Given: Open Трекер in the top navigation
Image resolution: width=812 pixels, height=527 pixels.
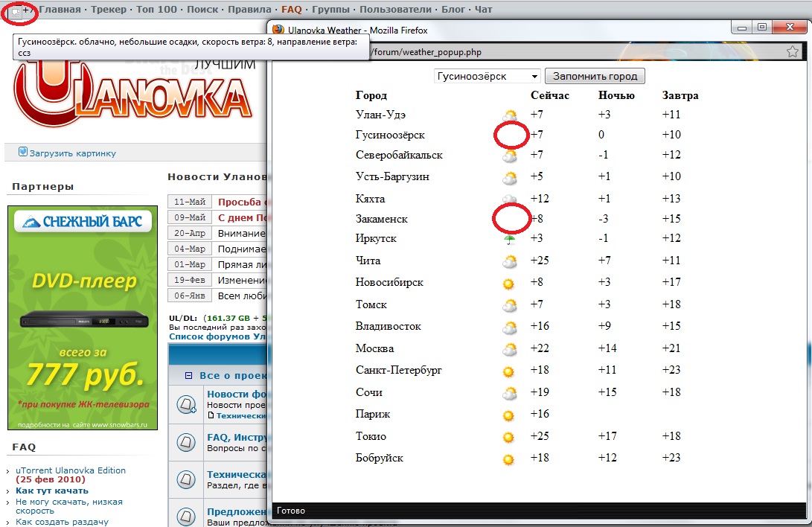Looking at the screenshot, I should click(x=109, y=10).
